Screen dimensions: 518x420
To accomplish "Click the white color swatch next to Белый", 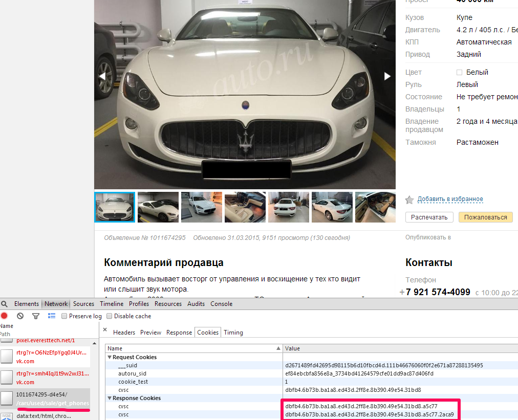I will pos(459,72).
